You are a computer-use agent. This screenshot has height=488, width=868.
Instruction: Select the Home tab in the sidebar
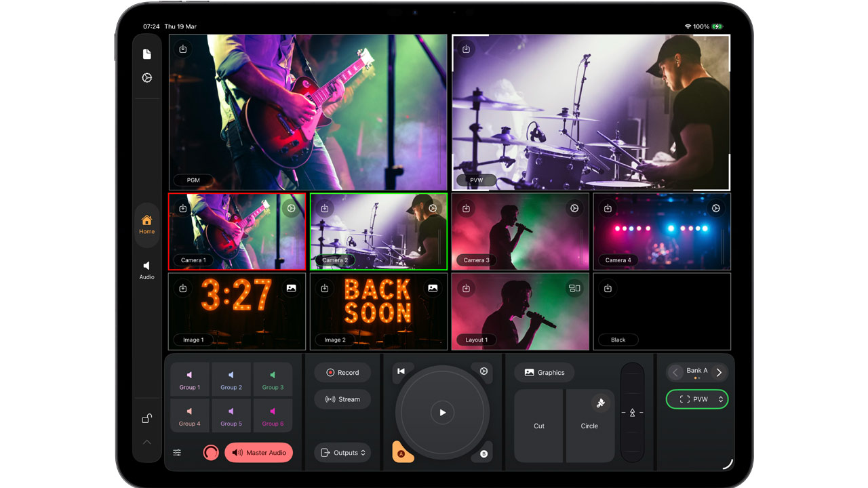pos(147,224)
